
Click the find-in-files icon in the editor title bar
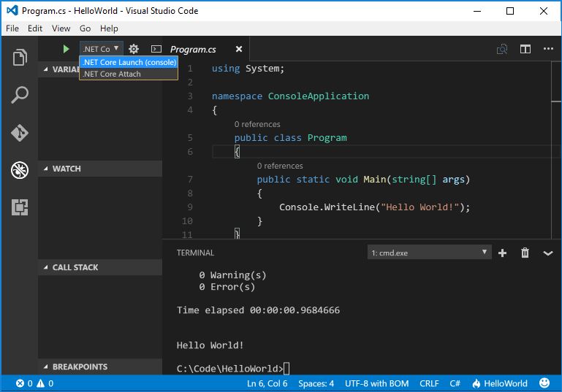[x=502, y=49]
